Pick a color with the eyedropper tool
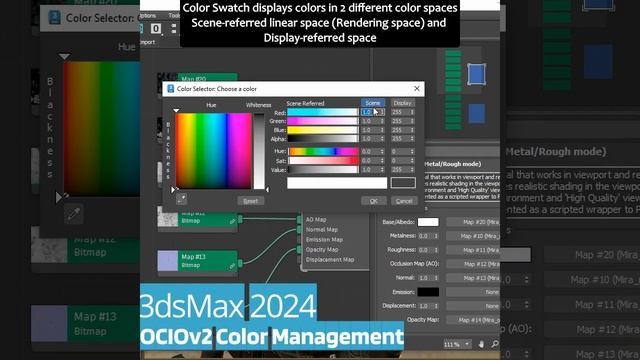640x360 pixels. 181,199
